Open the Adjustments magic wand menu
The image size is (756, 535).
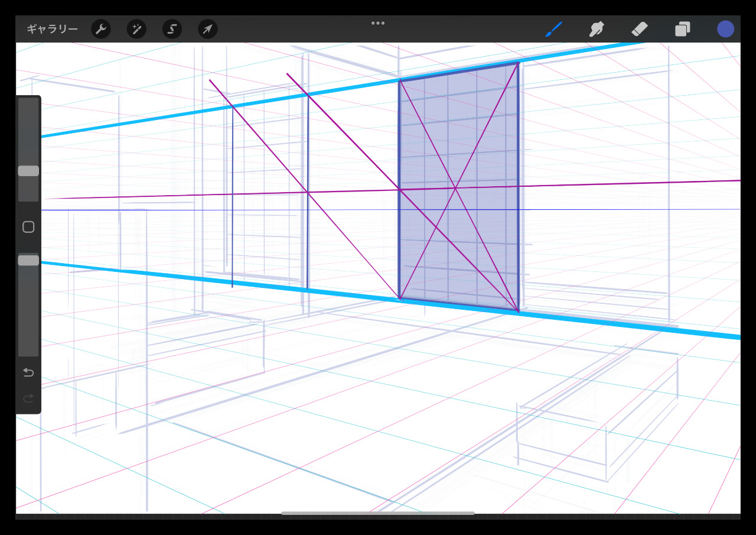click(137, 29)
